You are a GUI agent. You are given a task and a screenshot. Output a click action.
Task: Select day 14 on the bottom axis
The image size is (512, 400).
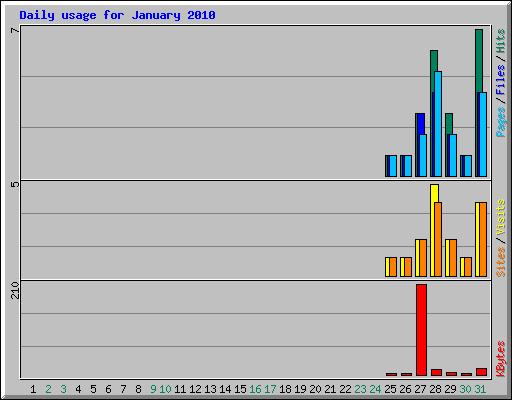click(x=225, y=389)
